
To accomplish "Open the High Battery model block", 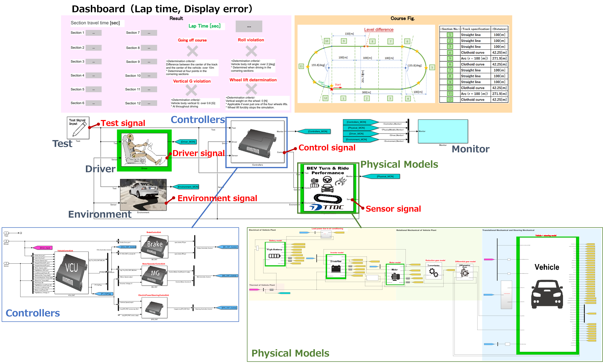I will [x=275, y=254].
